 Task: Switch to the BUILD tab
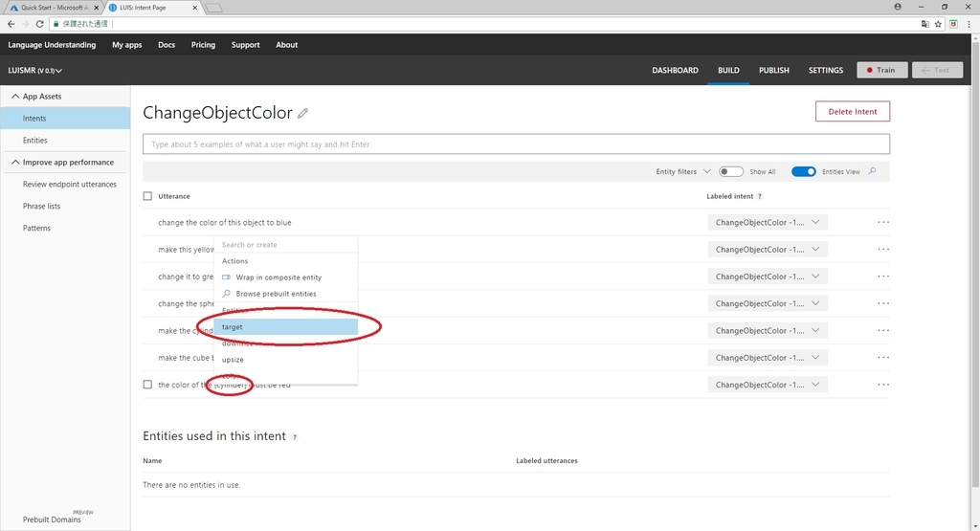point(728,71)
